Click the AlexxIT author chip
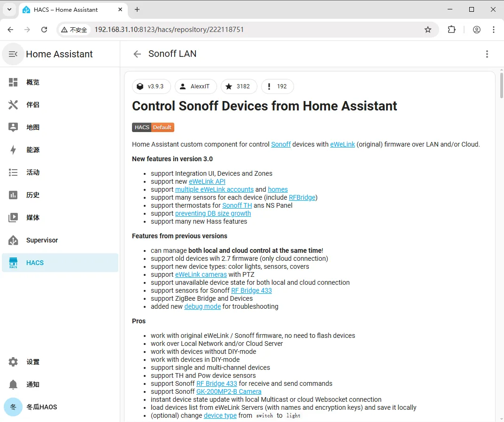Viewport: 504px width, 422px height. 195,86
